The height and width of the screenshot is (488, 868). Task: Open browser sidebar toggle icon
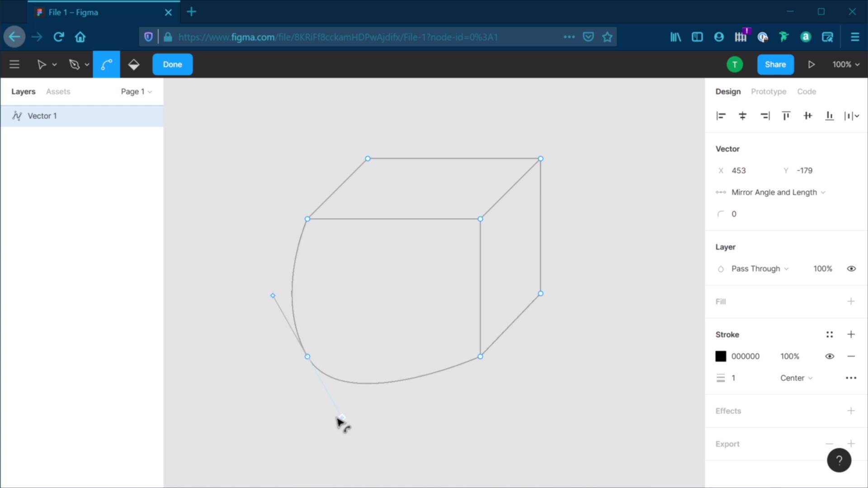point(697,37)
